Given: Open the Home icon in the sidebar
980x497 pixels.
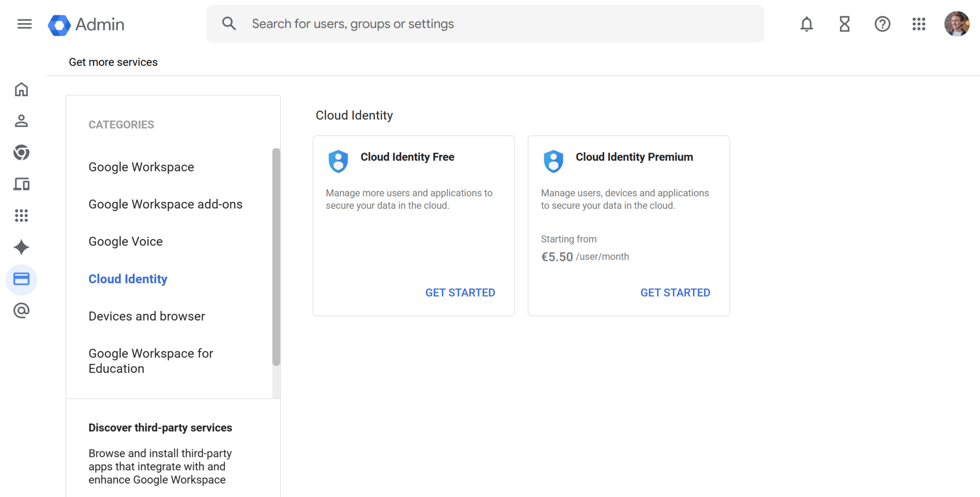Looking at the screenshot, I should click(x=22, y=89).
